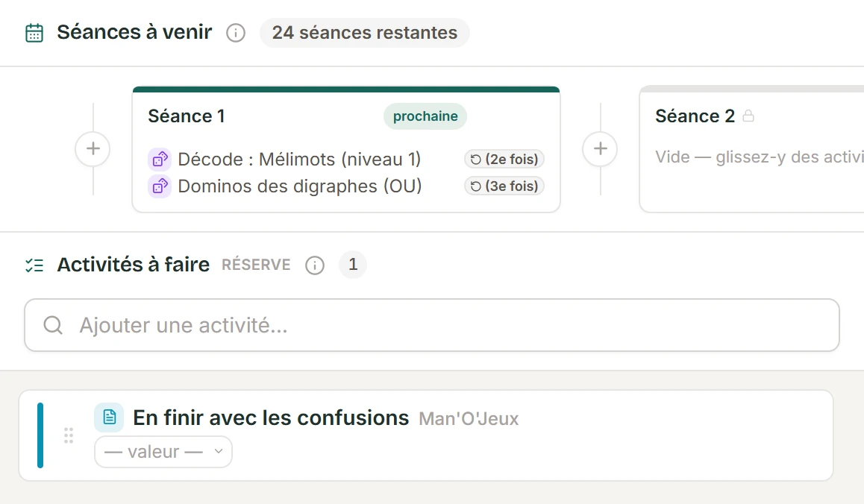Screen dimensions: 864x504
Task: Click the (2e fois) repetition badge
Action: pos(504,160)
